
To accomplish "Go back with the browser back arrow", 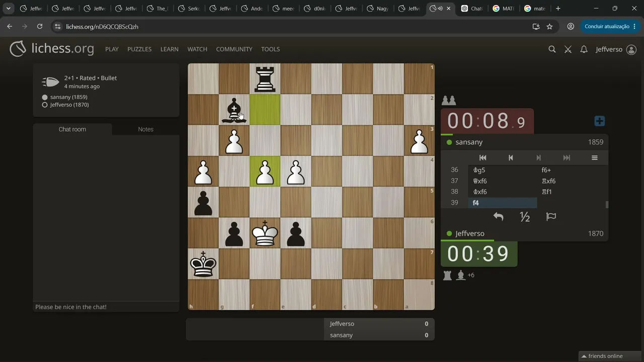I will 10,27.
